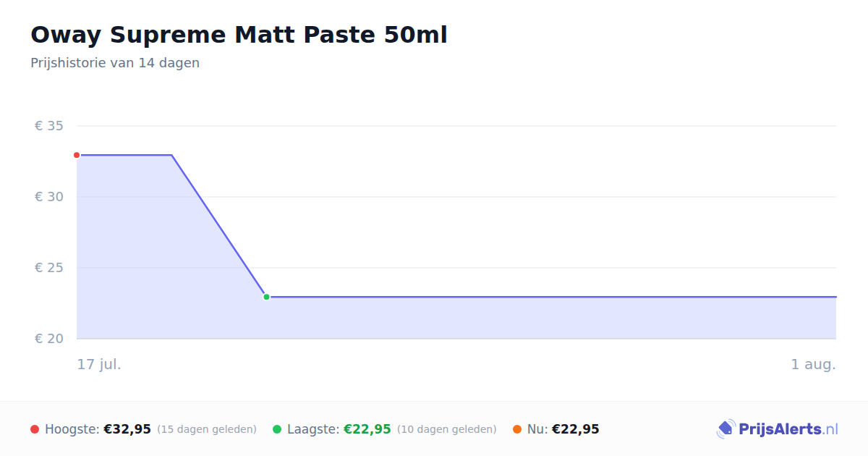This screenshot has height=456, width=868.
Task: Click the Oway Supreme Matt Paste 50ml title
Action: coord(239,35)
